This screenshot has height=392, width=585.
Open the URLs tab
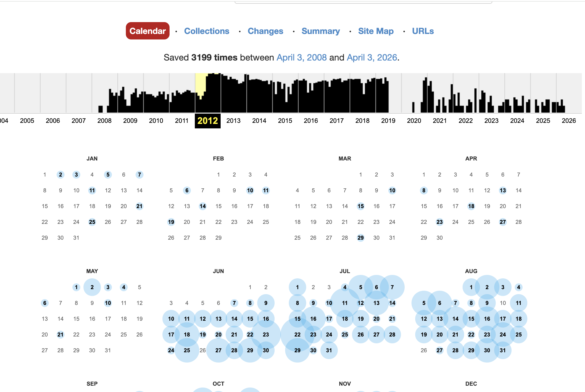423,31
